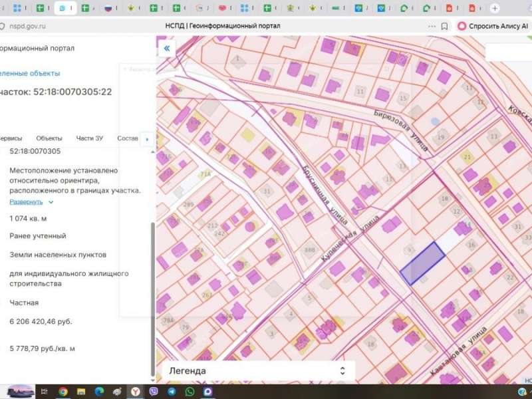Viewport: 532px width, 399px height.
Task: Click the Windows Start button
Action: 43,391
